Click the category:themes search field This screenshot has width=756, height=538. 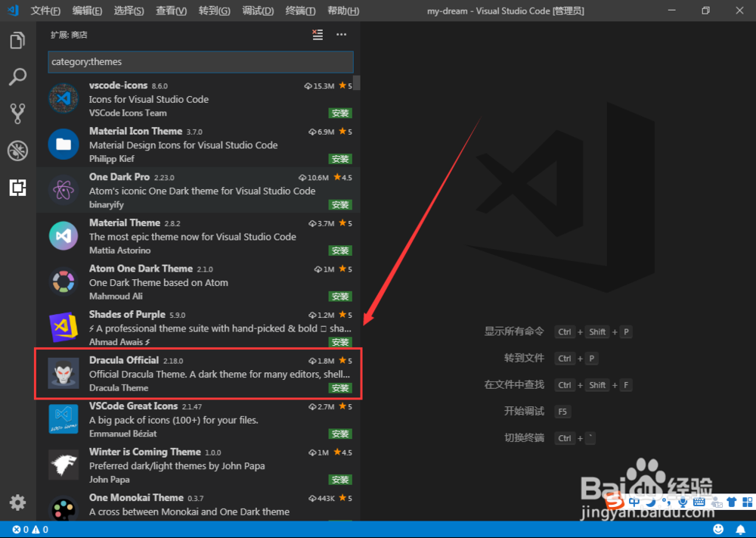tap(200, 62)
